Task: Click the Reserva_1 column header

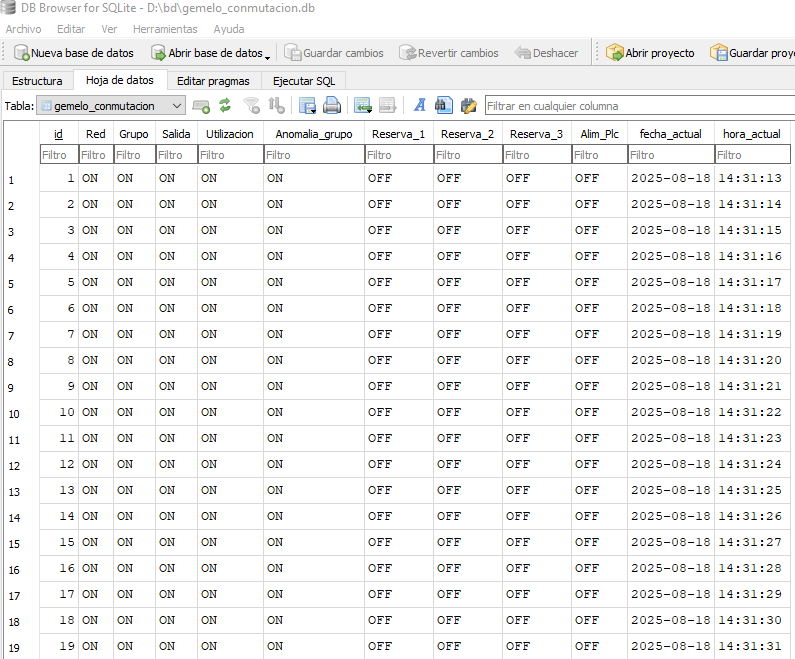Action: (399, 134)
